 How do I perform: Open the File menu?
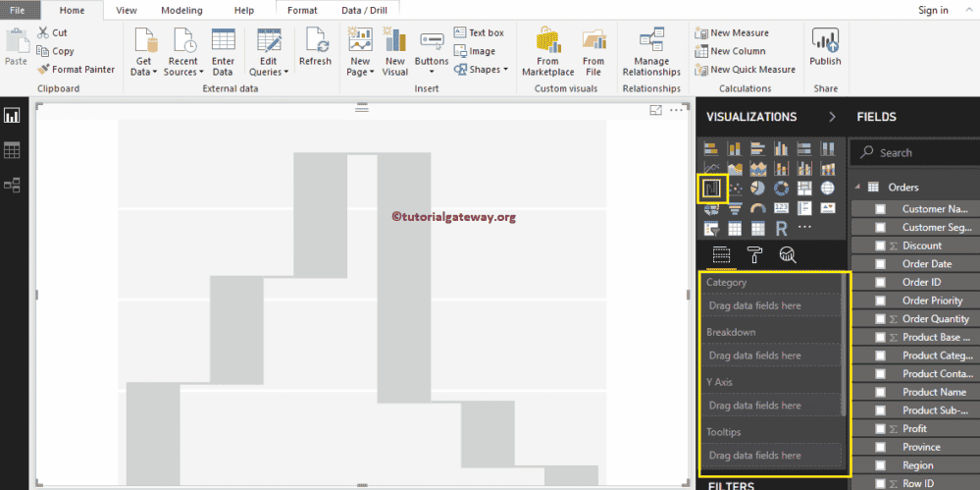[19, 10]
